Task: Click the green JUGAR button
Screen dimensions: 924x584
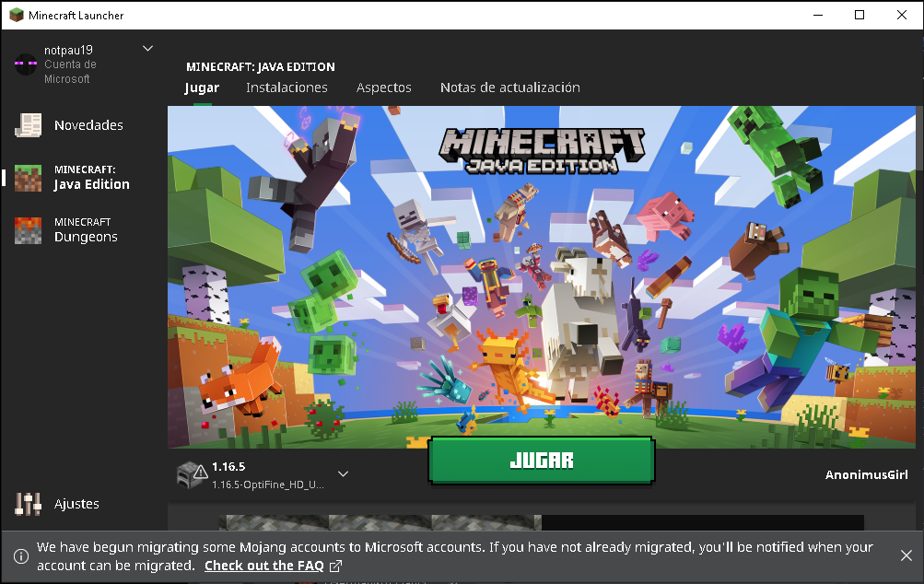Action: click(x=542, y=461)
